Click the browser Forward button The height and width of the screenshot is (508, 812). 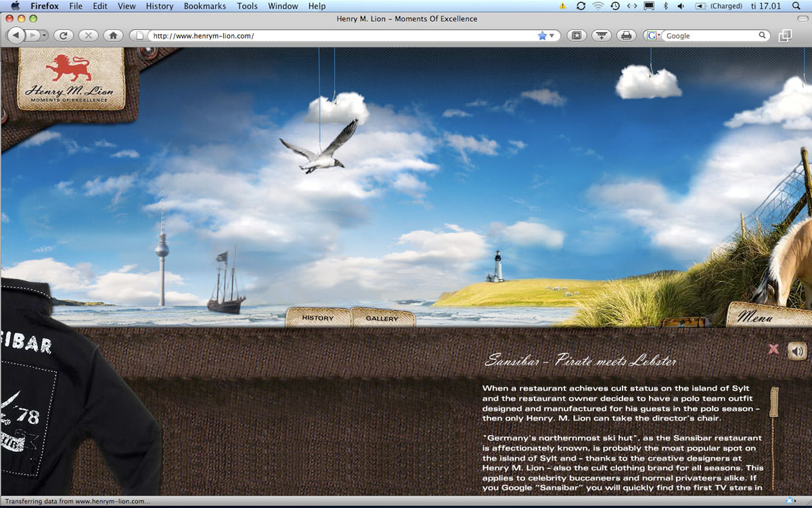tap(32, 35)
